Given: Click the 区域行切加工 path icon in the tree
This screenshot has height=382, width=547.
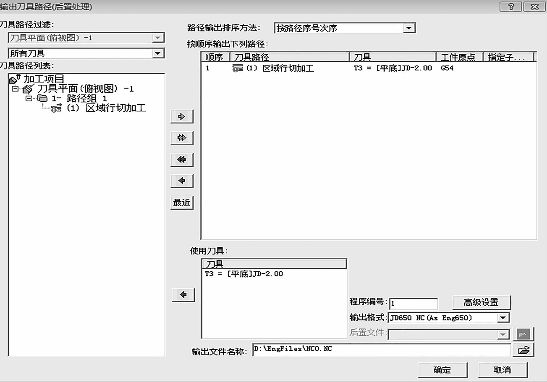Looking at the screenshot, I should [x=56, y=108].
